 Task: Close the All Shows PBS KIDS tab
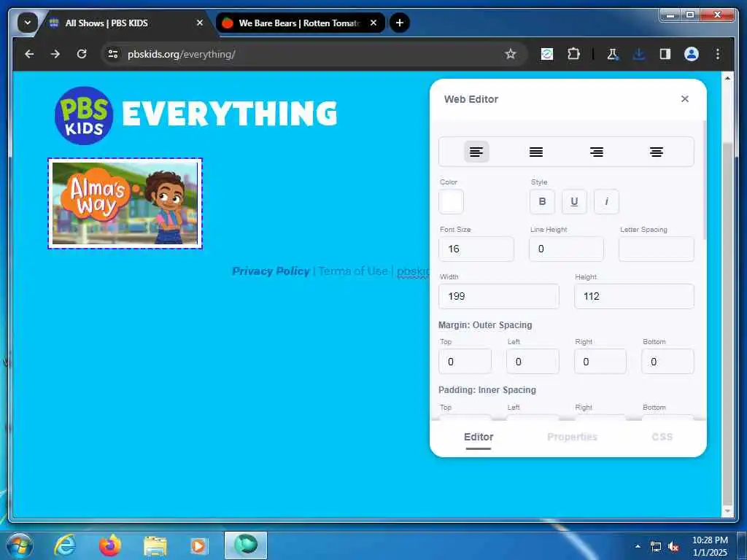tap(200, 23)
